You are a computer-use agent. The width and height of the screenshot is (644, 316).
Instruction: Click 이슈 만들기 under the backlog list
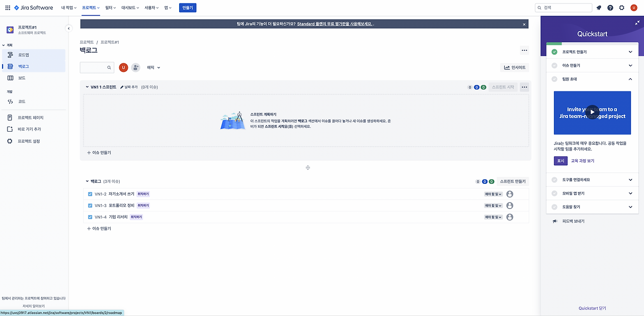pyautogui.click(x=99, y=228)
